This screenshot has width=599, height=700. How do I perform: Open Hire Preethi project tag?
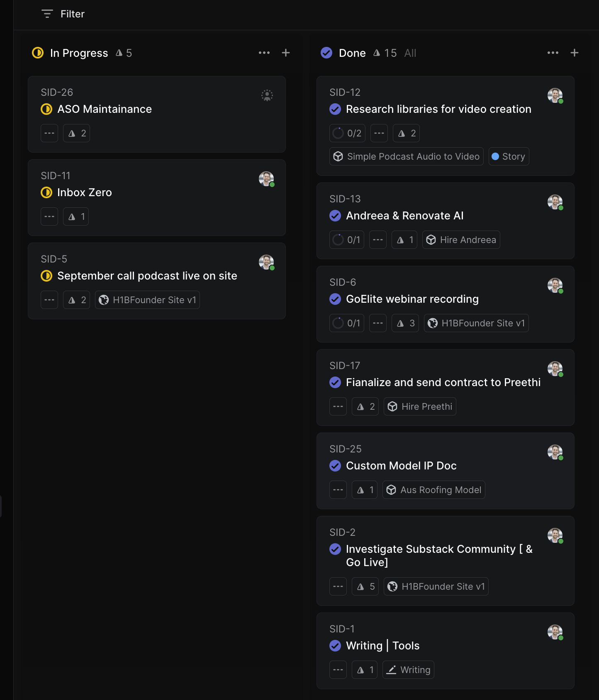[x=420, y=406]
